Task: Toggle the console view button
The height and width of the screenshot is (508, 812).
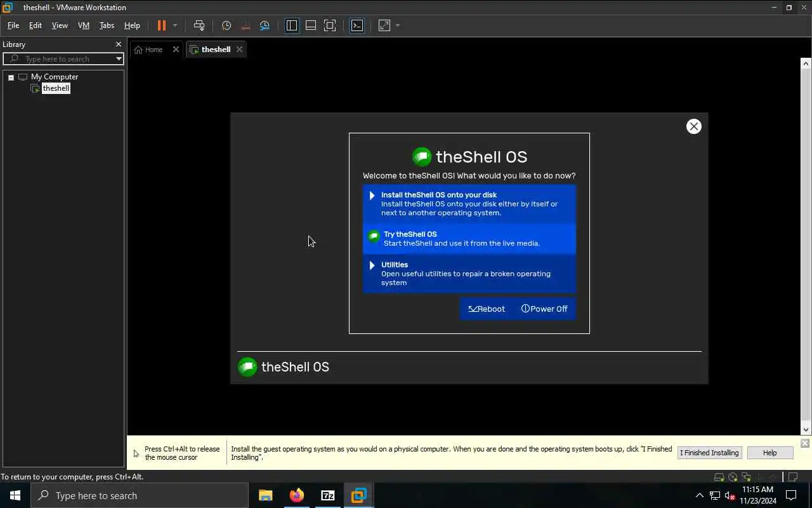Action: 357,25
